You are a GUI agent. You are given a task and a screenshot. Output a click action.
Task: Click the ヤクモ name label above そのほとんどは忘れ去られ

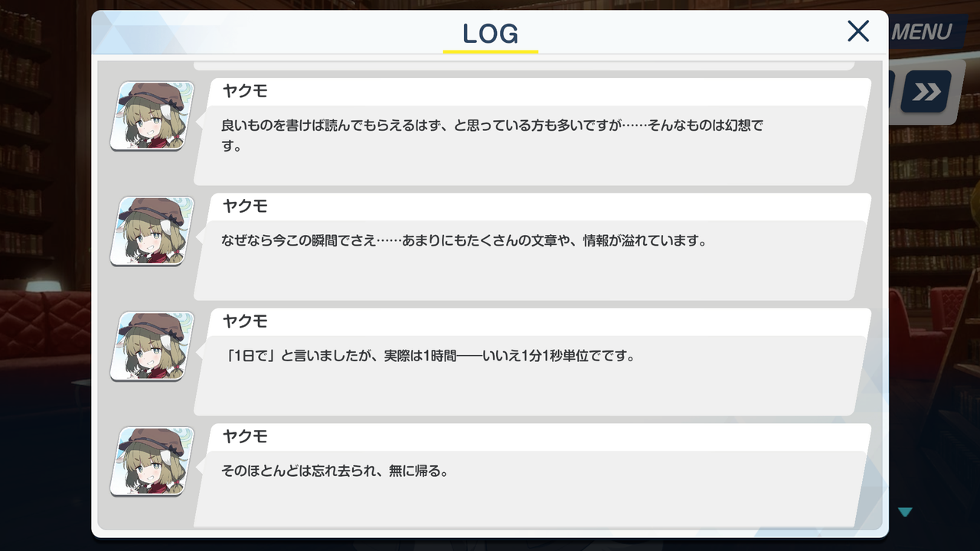click(245, 437)
